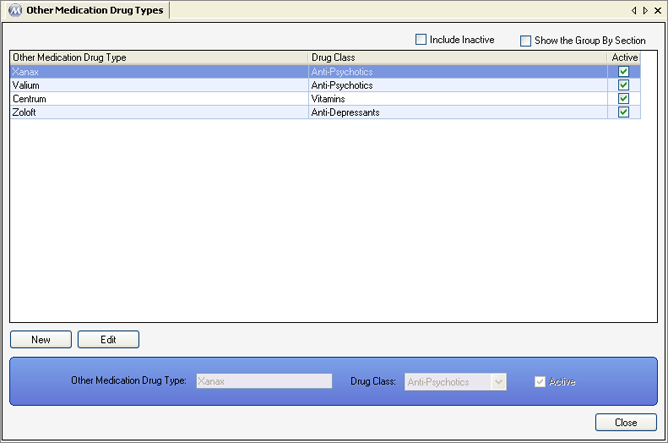668x443 pixels.
Task: Click the application logo icon in tab
Action: click(x=15, y=10)
